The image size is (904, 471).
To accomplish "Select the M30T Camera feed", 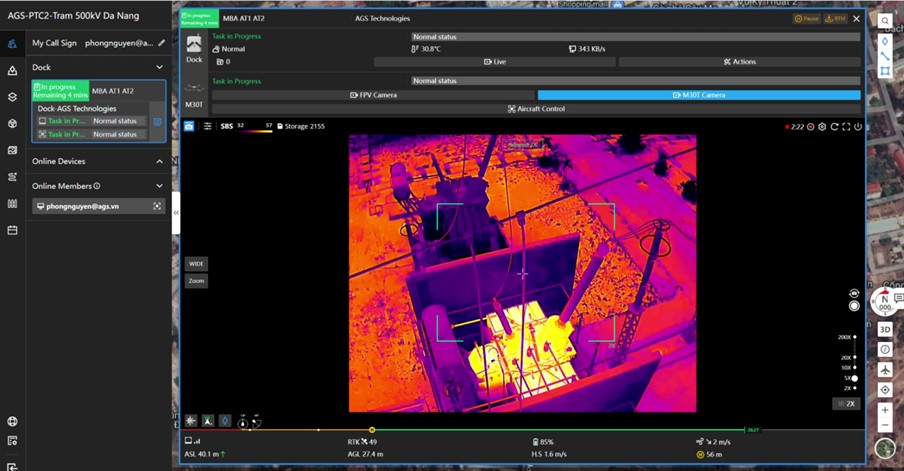I will pos(699,95).
